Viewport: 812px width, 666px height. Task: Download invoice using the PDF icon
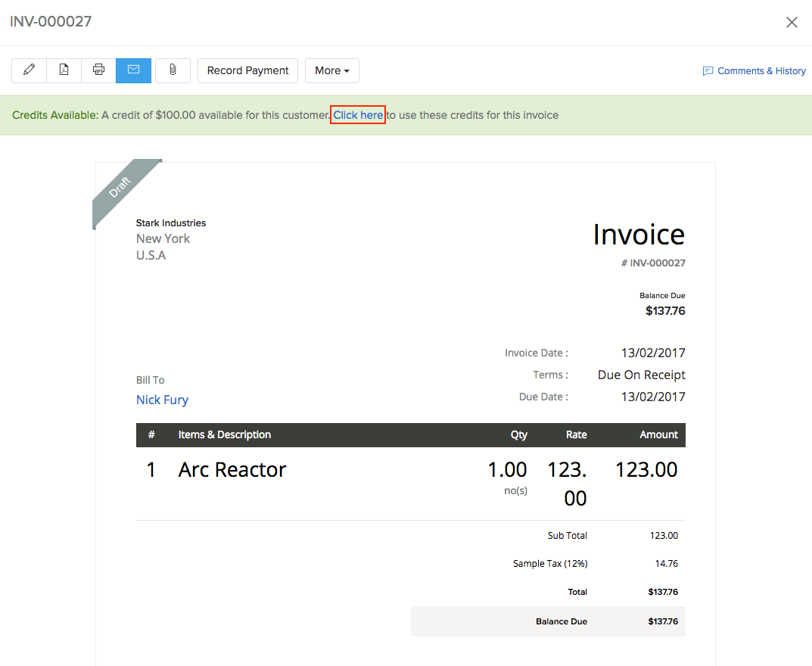click(64, 70)
